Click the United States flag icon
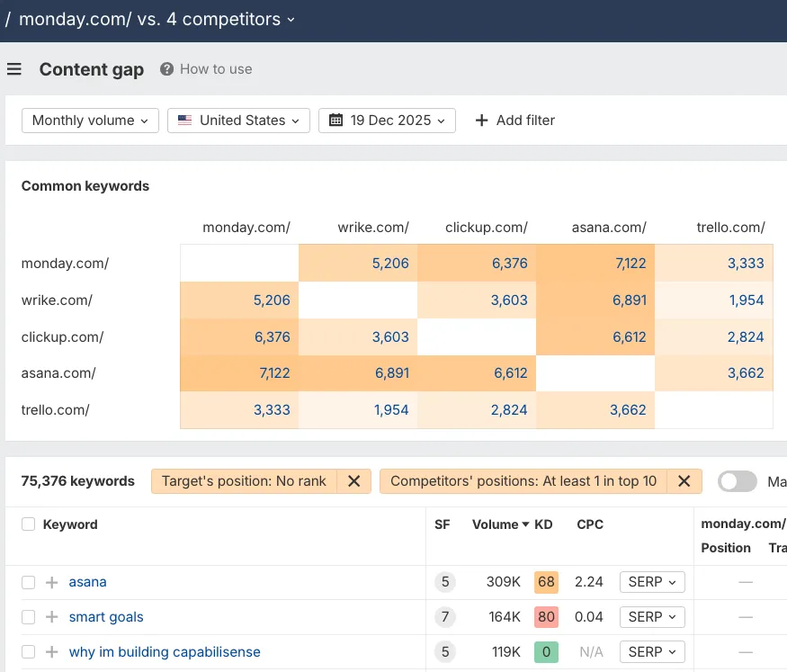Viewport: 787px width, 672px height. pos(185,120)
